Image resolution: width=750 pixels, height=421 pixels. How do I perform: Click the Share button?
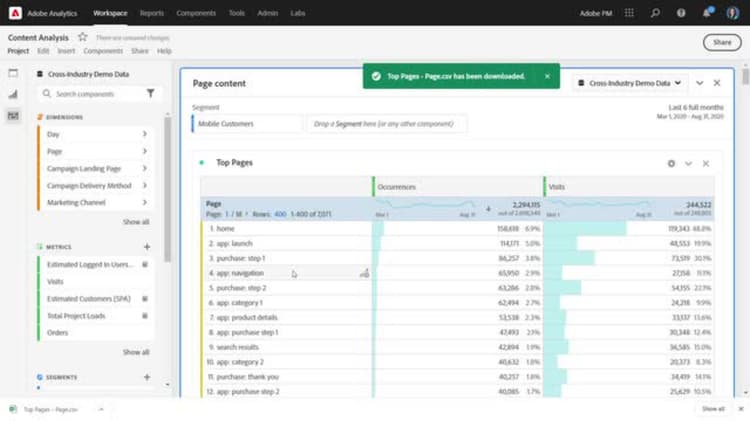click(x=722, y=42)
